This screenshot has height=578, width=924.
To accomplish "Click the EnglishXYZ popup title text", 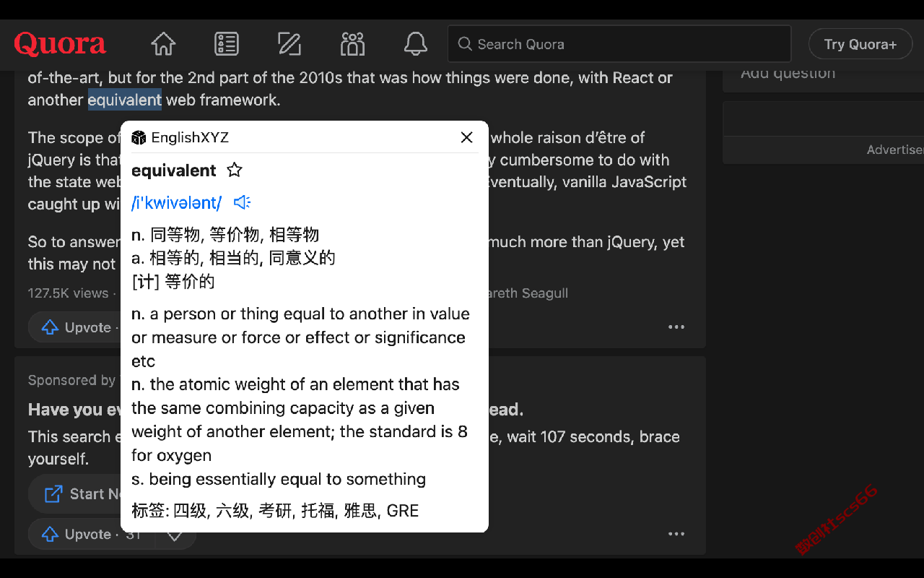I will click(190, 137).
